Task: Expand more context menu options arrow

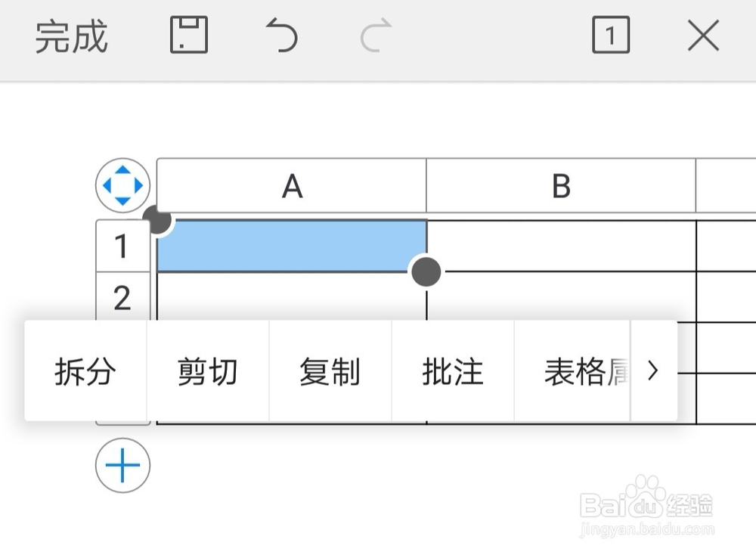Action: (x=654, y=371)
